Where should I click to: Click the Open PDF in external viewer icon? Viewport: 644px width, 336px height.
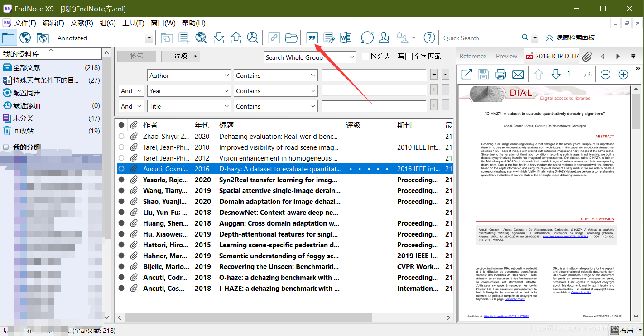(x=466, y=74)
